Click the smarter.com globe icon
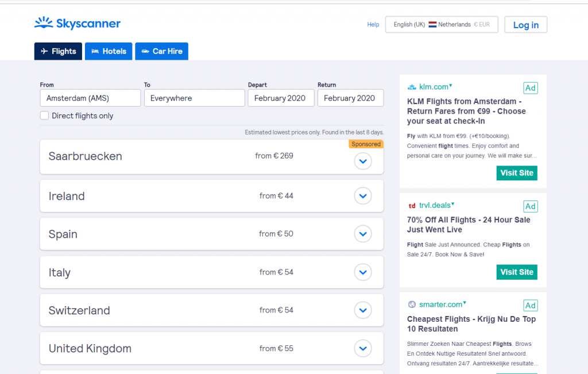Screen dimensions: 588x374 point(412,304)
